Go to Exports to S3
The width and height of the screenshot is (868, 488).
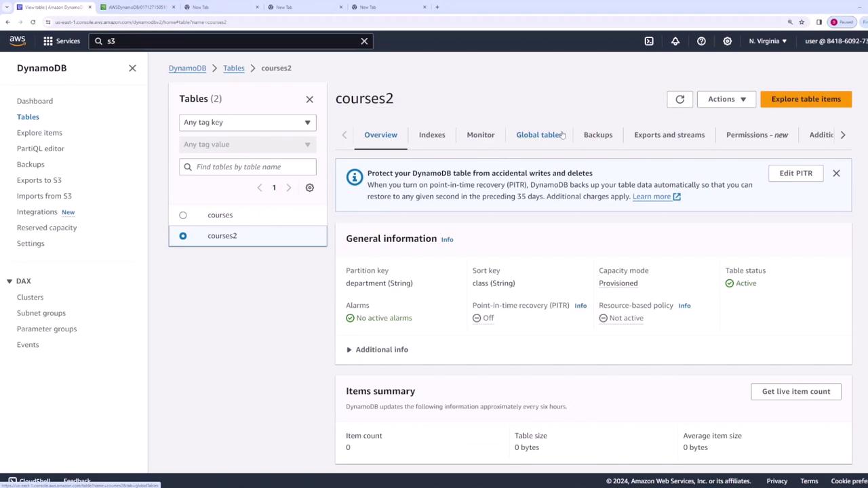(39, 180)
